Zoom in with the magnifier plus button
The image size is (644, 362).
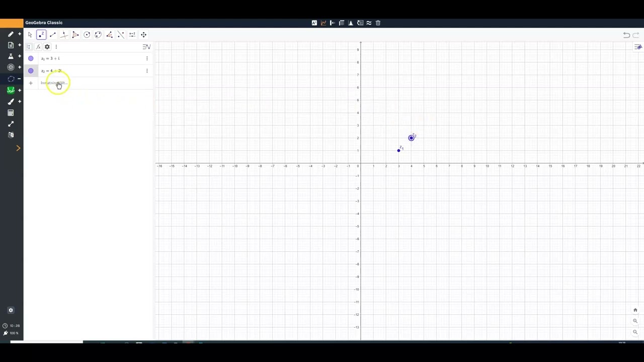pyautogui.click(x=635, y=321)
